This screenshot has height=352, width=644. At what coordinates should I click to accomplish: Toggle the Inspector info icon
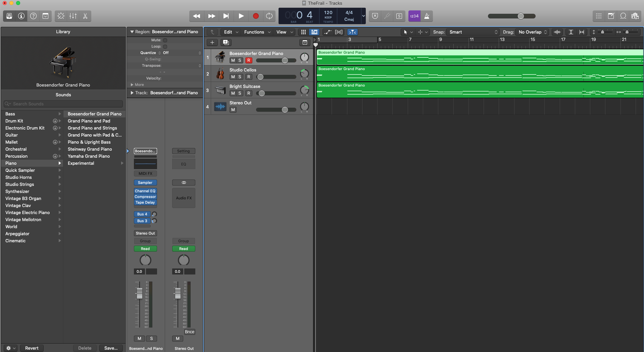coord(21,16)
